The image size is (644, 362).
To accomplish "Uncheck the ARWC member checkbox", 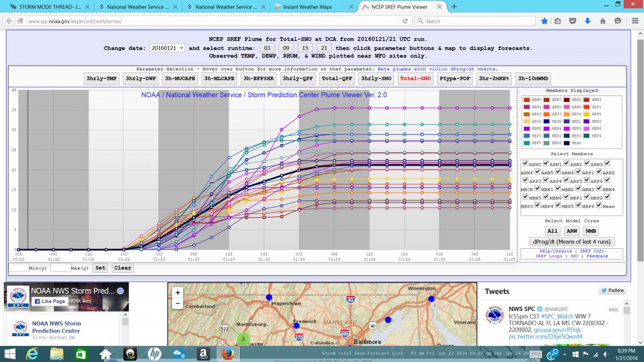I will (525, 163).
